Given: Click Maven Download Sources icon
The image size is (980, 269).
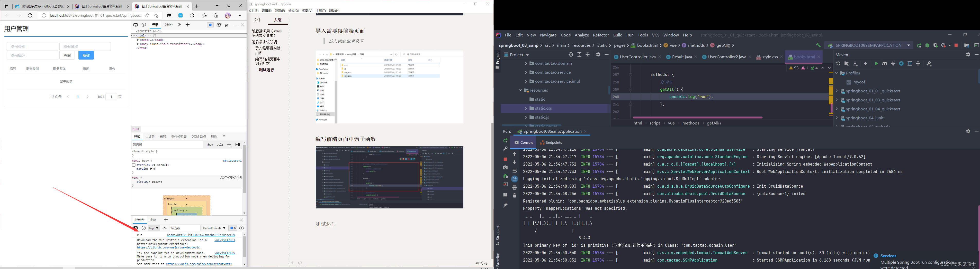Looking at the screenshot, I should [x=855, y=63].
